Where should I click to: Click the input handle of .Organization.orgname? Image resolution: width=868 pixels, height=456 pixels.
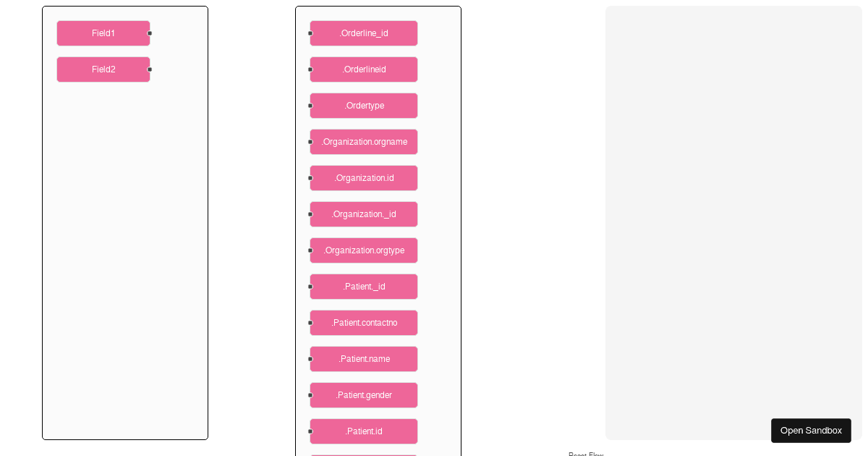pyautogui.click(x=310, y=142)
